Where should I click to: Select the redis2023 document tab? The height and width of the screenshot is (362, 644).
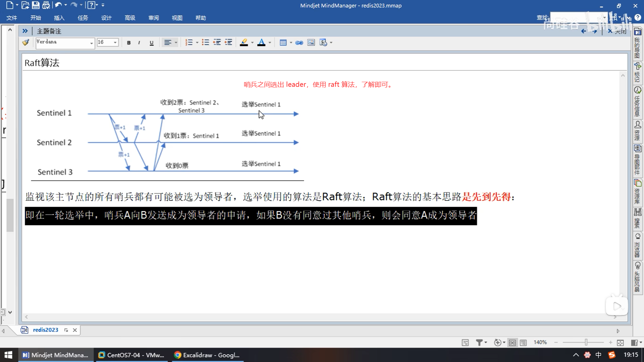pyautogui.click(x=45, y=330)
